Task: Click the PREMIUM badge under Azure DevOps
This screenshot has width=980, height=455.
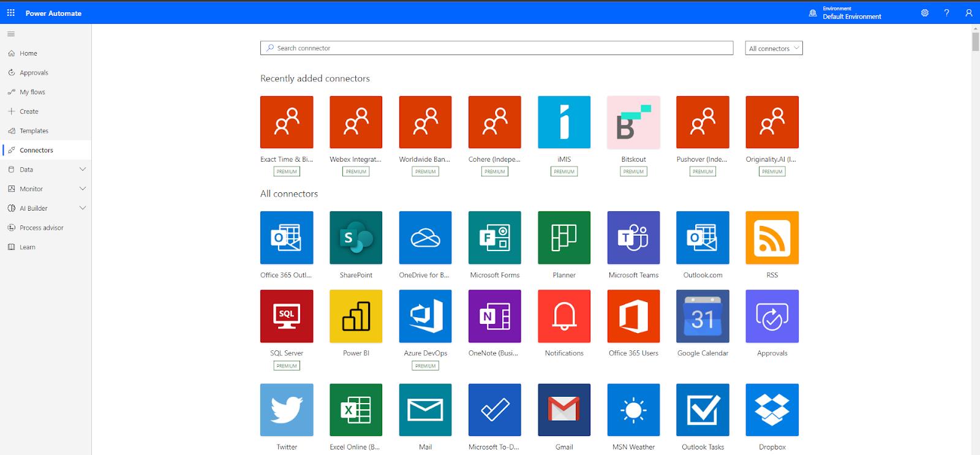Action: [x=425, y=366]
